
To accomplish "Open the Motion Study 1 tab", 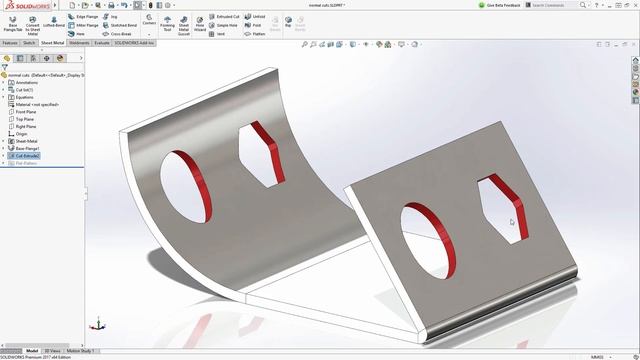I will 80,351.
